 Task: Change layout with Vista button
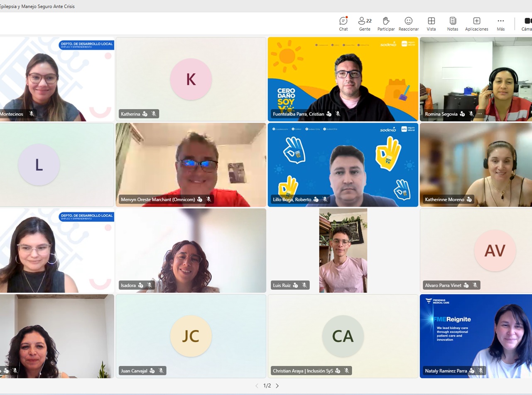(x=431, y=24)
